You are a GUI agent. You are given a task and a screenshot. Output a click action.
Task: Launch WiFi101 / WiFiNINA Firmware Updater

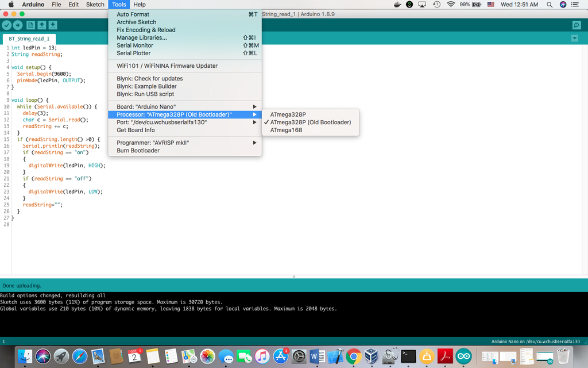[185, 66]
